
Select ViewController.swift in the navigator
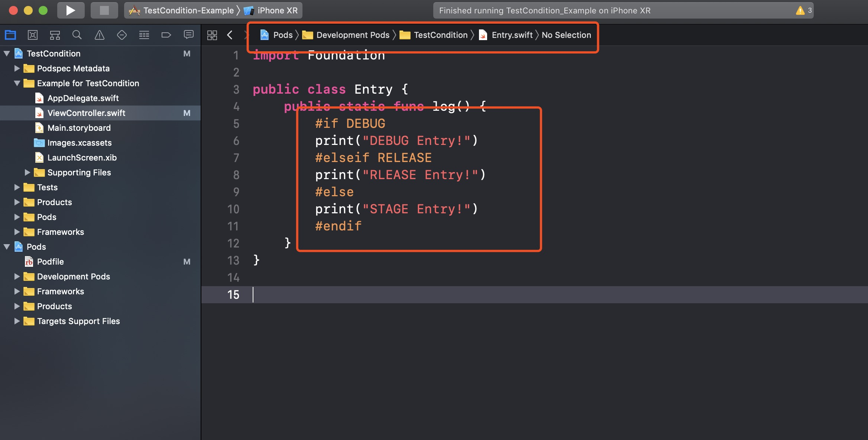tap(86, 113)
